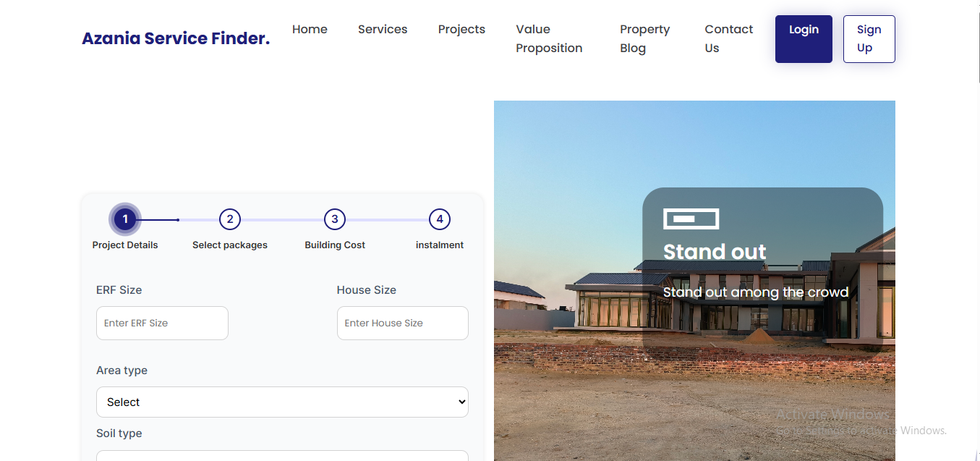Open the Area type Select dropdown
This screenshot has width=980, height=461.
tap(282, 402)
